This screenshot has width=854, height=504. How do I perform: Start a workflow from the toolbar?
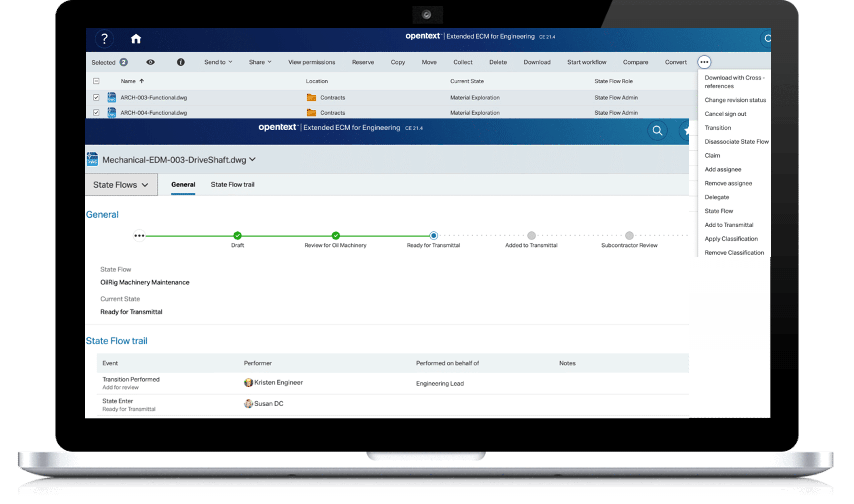pyautogui.click(x=587, y=62)
